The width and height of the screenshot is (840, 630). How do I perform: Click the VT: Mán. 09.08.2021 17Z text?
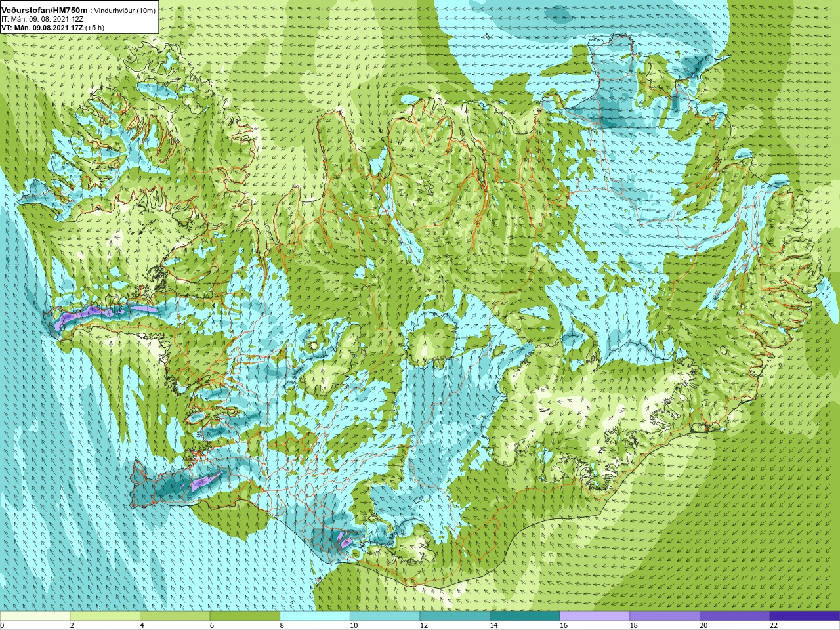coord(42,28)
